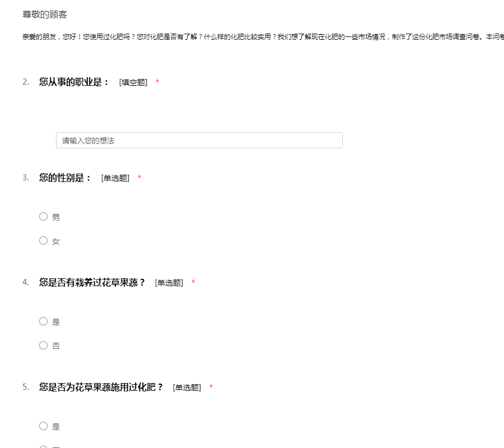Click the question title 您是否有栽养过花草果蔬
504x448 pixels.
[92, 283]
